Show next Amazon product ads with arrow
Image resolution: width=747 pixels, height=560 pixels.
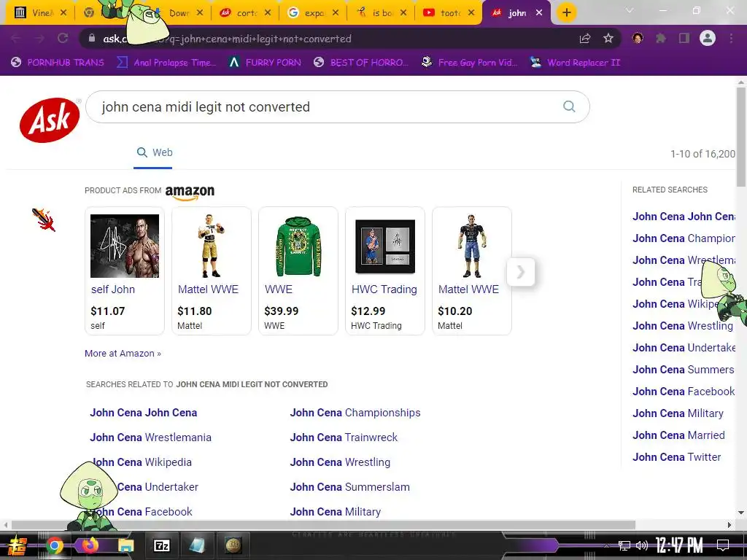521,272
